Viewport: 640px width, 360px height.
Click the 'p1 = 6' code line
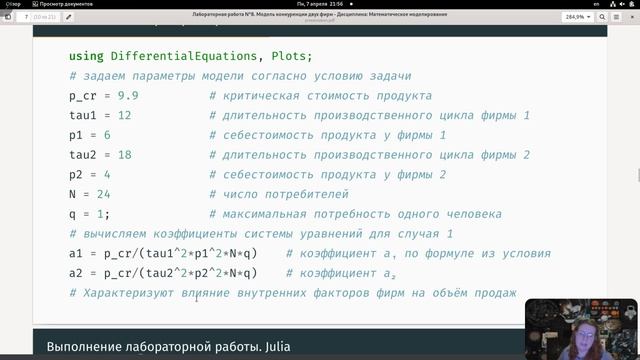point(90,135)
